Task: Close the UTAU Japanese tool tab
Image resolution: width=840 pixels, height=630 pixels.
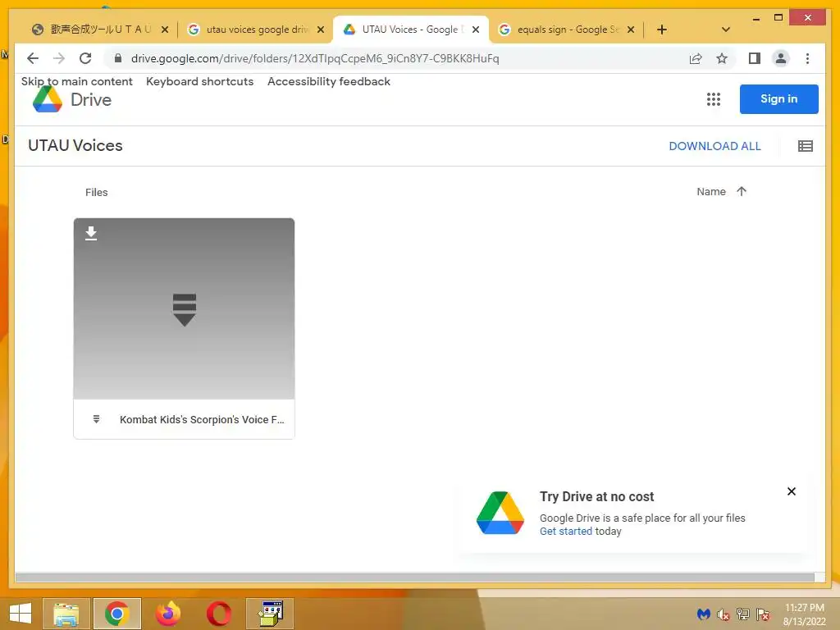Action: (x=165, y=30)
